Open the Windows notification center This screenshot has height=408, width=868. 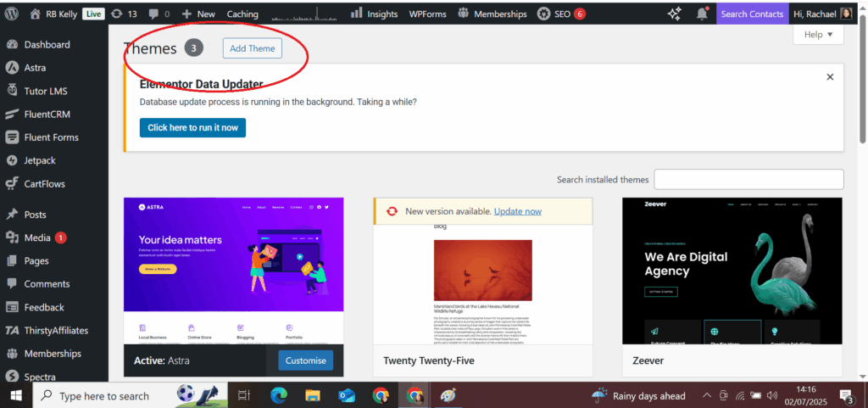tap(846, 395)
